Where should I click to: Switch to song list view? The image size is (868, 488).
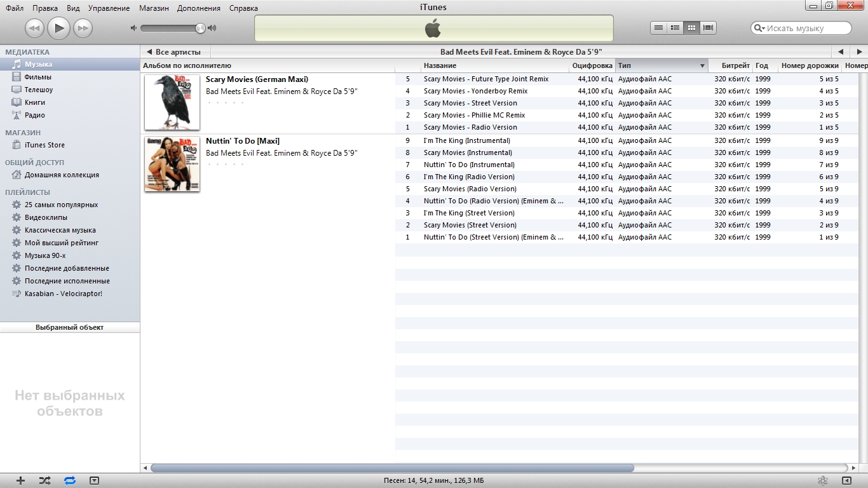[659, 27]
